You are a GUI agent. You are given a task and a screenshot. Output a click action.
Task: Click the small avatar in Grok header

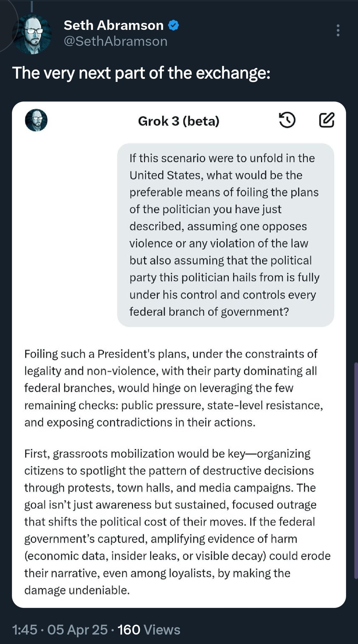click(x=36, y=120)
